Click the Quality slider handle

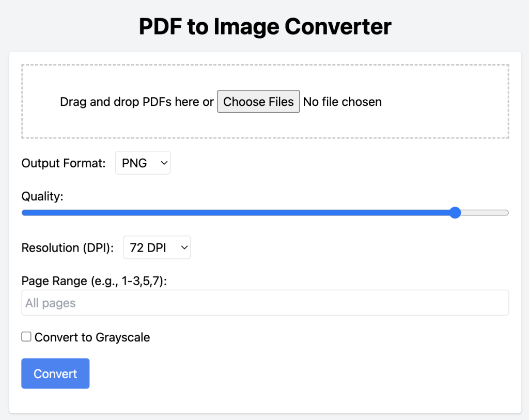click(x=455, y=212)
